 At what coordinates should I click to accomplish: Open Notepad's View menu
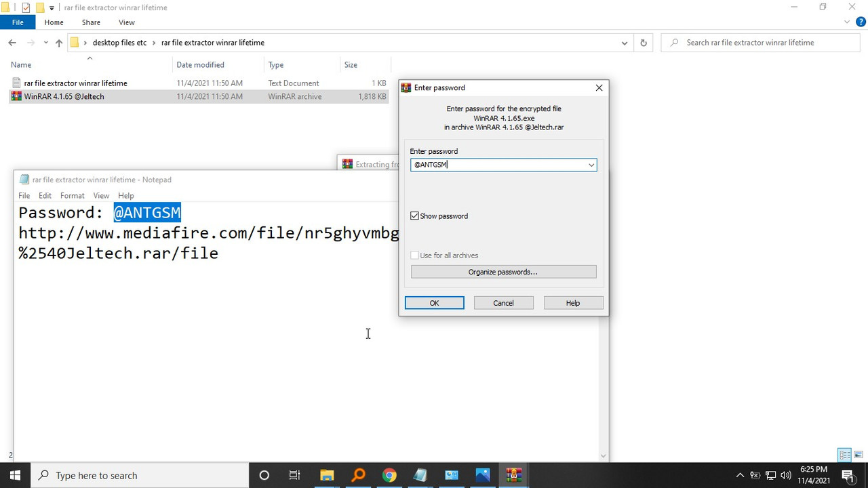pos(101,195)
